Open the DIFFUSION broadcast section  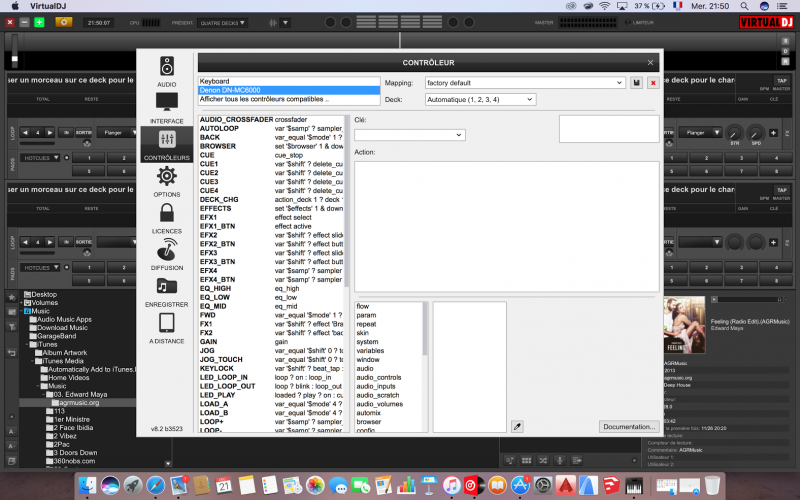pos(167,255)
